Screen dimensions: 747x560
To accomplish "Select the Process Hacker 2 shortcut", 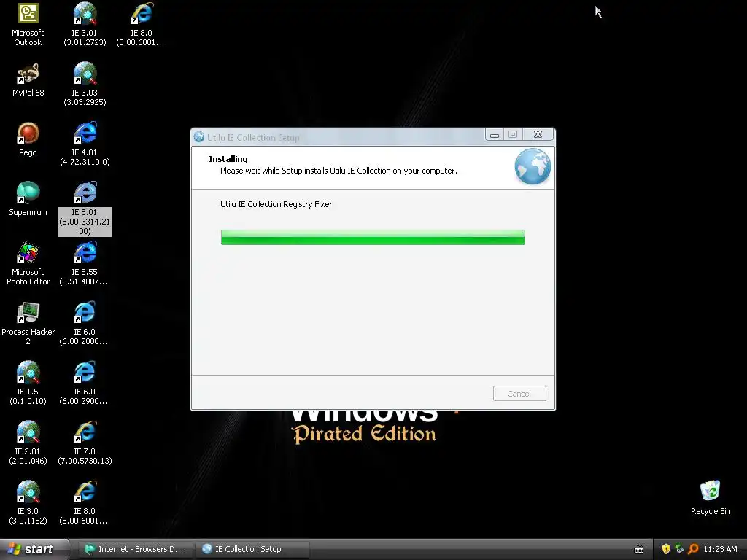I will (28, 324).
